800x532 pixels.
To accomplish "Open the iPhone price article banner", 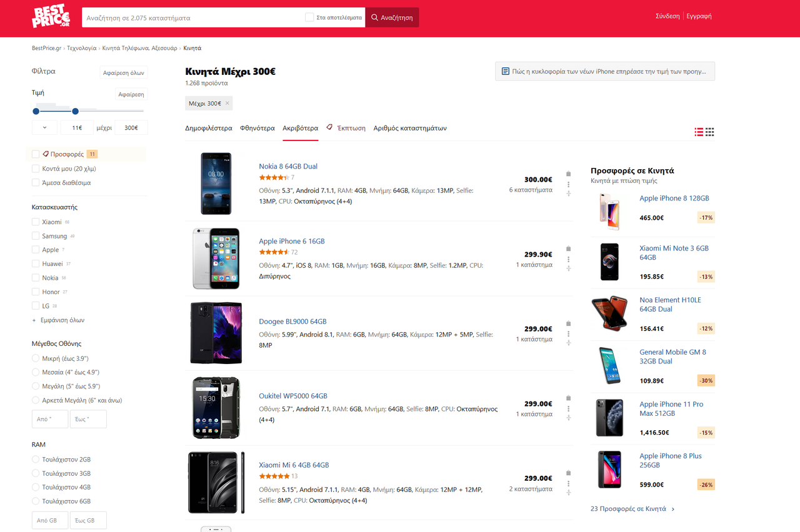I will [605, 71].
